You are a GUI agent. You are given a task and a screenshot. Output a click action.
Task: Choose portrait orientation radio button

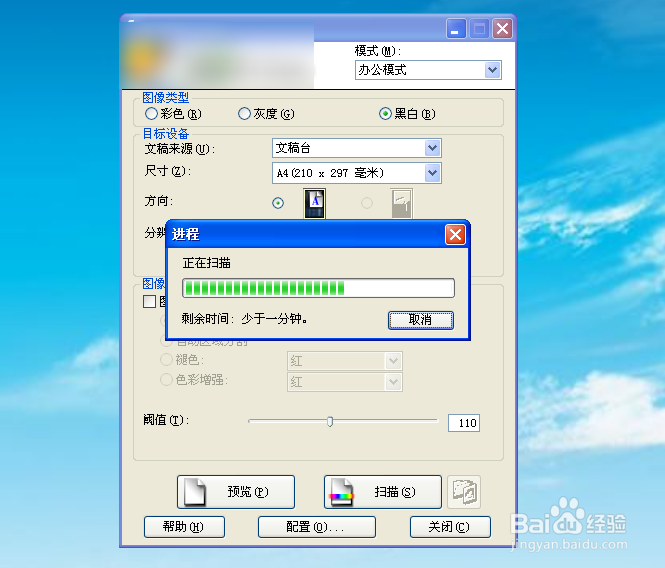pyautogui.click(x=278, y=203)
